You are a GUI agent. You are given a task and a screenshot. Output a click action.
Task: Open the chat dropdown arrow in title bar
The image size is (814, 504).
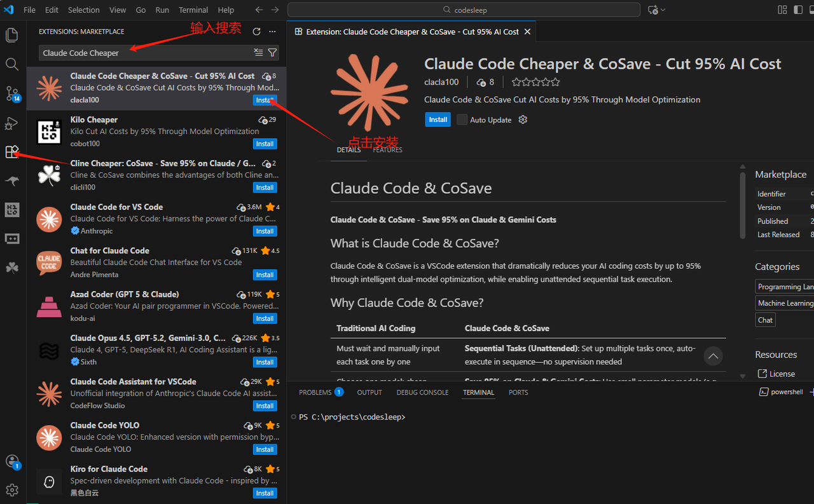point(663,10)
